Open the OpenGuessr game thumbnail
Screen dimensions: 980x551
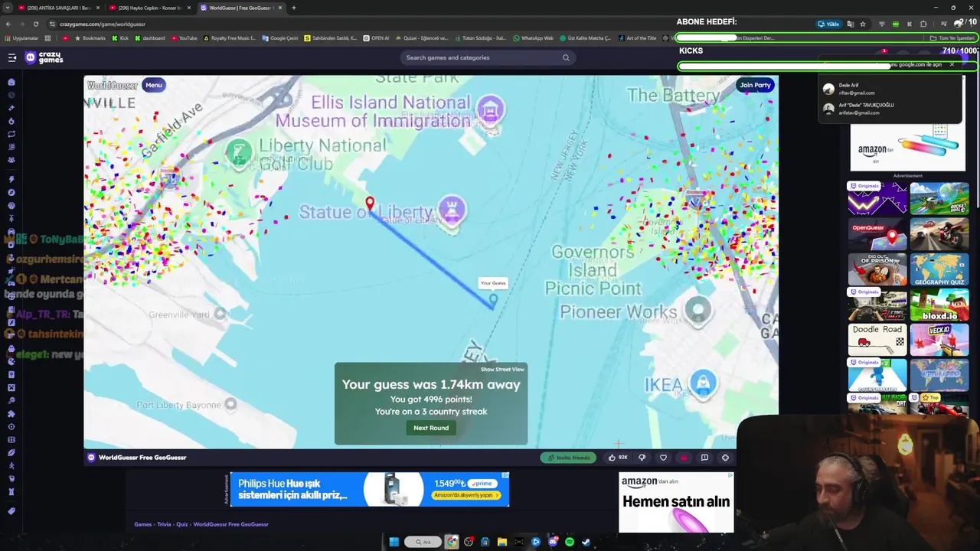pyautogui.click(x=877, y=234)
